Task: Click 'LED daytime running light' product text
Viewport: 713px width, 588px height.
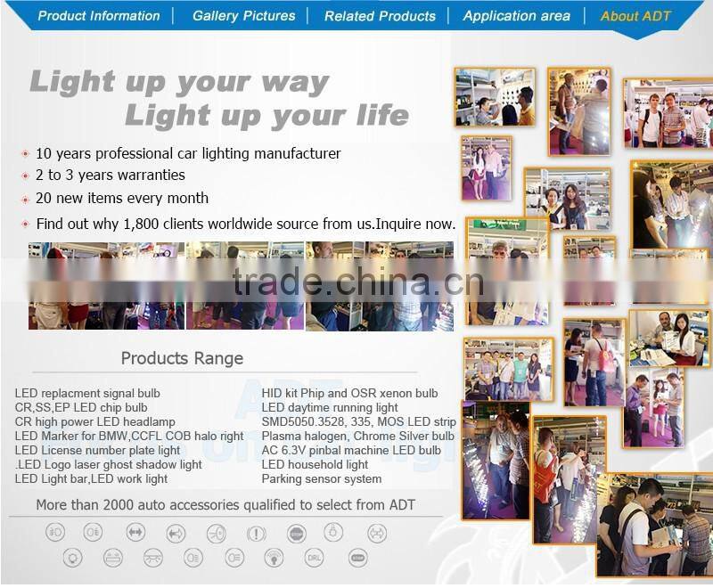Action: point(330,407)
